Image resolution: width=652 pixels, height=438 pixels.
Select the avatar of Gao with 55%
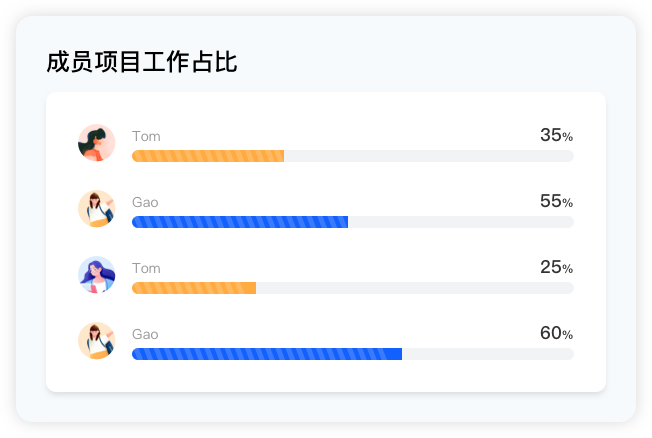96,209
